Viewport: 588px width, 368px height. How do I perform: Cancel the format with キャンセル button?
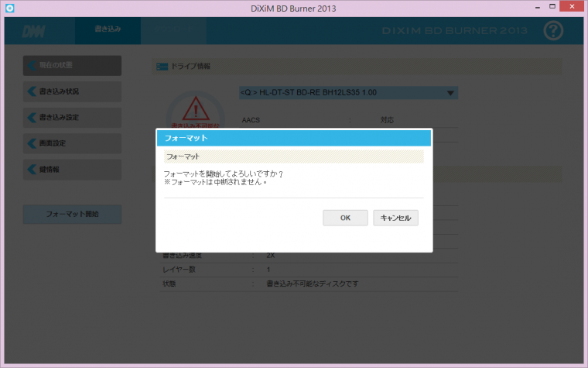395,218
